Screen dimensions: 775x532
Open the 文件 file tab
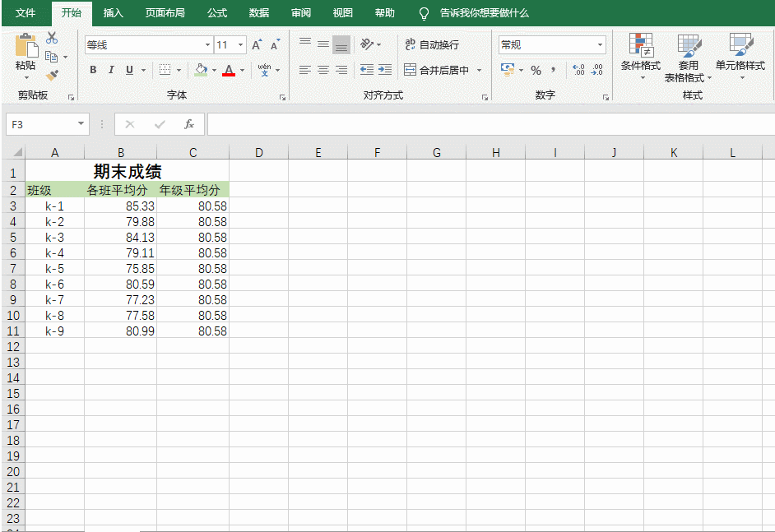[26, 13]
